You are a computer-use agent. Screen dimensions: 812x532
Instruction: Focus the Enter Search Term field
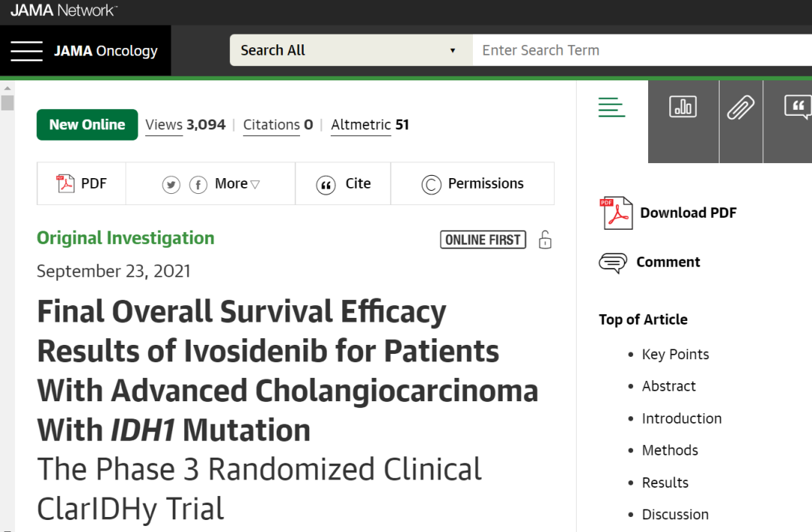coord(642,50)
